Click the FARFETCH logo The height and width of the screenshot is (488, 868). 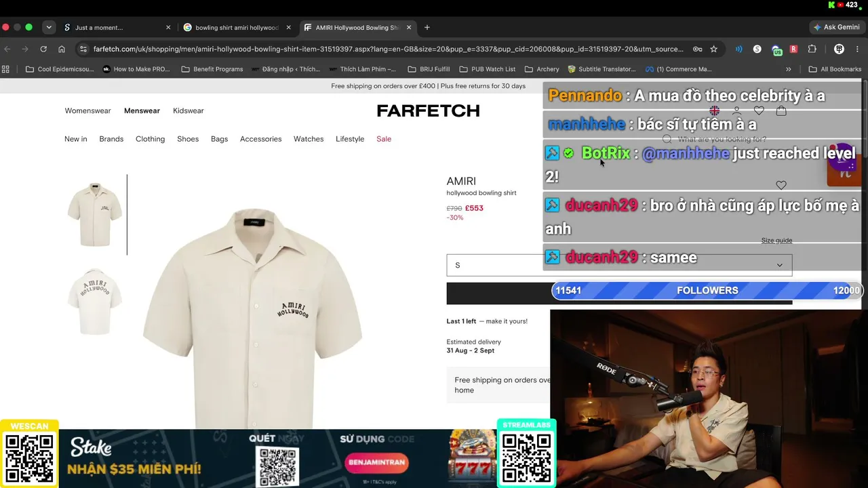[x=428, y=110]
